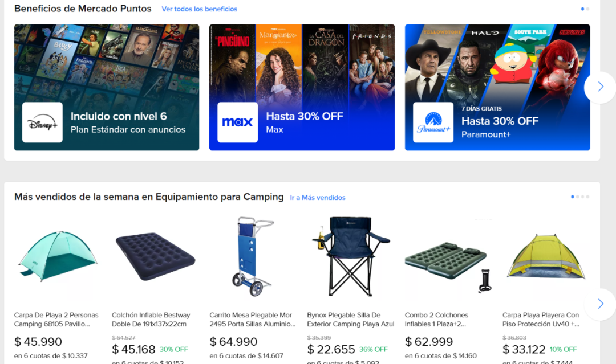Advance the Mercado Puntos benefits carousel arrow
This screenshot has width=616, height=364.
(x=600, y=87)
